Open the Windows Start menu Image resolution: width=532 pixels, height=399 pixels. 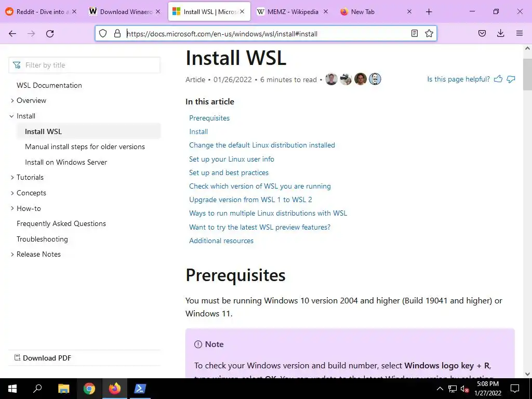coord(12,389)
